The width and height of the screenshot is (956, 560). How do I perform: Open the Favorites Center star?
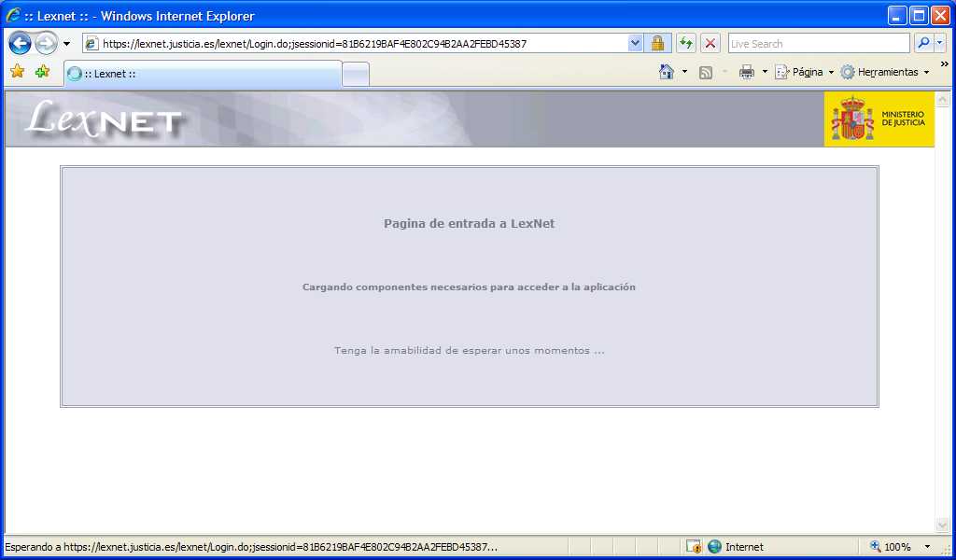[18, 72]
